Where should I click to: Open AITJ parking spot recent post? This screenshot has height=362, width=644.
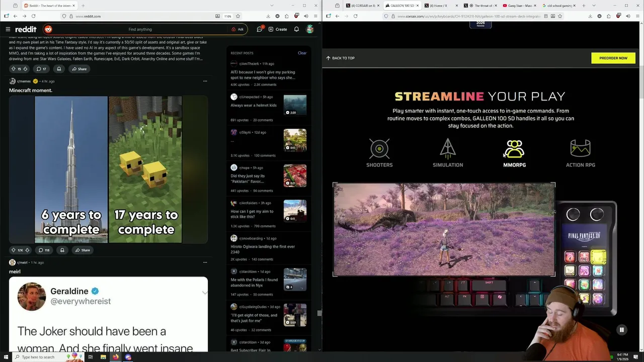coord(263,75)
